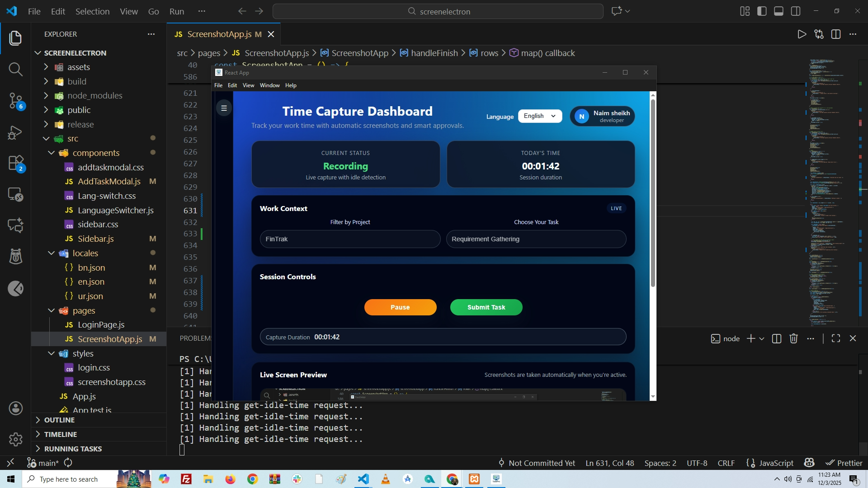
Task: Open the Selection menu
Action: click(92, 11)
